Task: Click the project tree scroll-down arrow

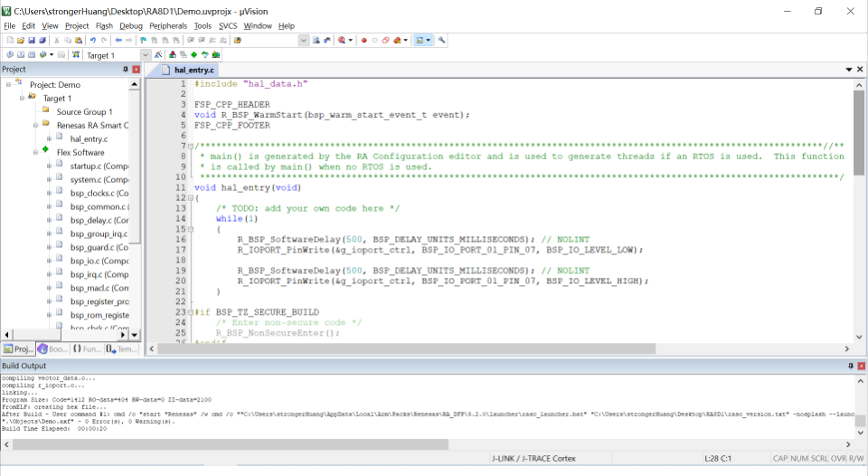Action: 135,334
